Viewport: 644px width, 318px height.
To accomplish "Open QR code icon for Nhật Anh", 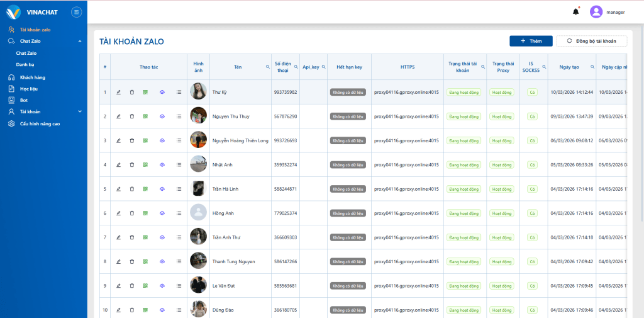I will (x=145, y=164).
